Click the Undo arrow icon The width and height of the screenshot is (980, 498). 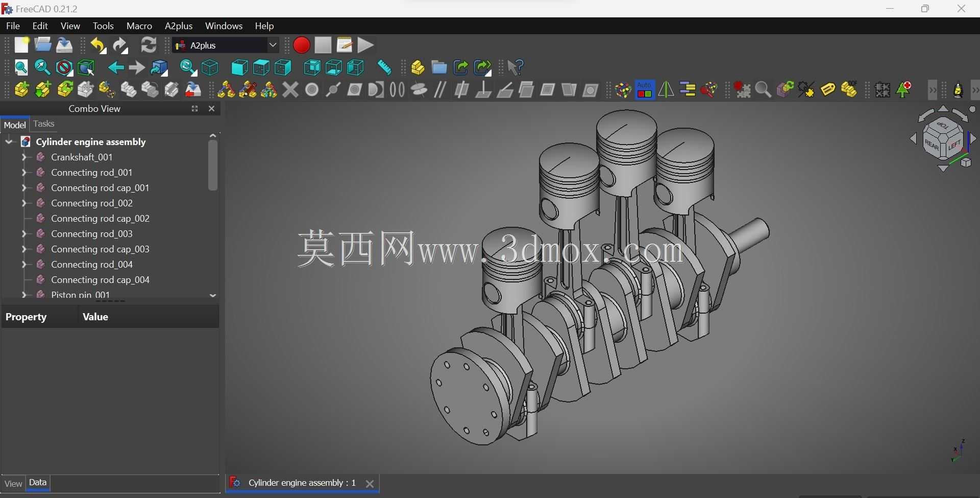pos(98,45)
